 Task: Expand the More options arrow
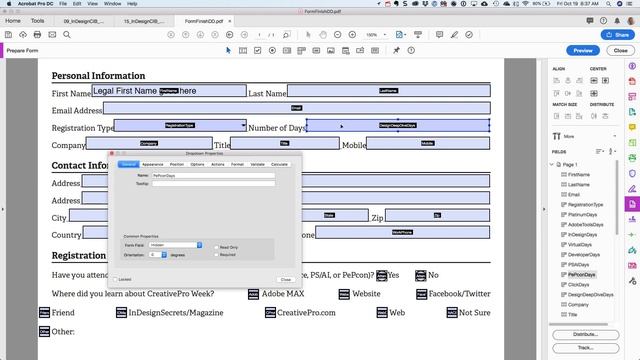(614, 136)
